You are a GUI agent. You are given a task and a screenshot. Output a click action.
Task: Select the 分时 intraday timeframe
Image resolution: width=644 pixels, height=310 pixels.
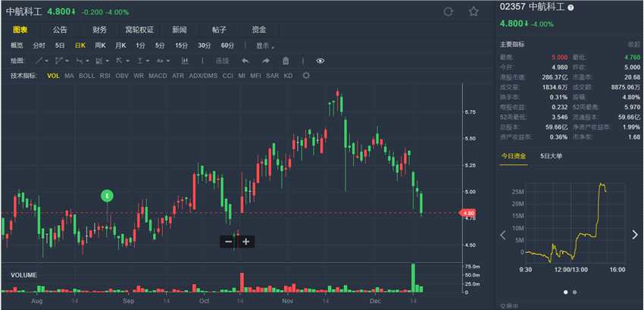tap(39, 45)
